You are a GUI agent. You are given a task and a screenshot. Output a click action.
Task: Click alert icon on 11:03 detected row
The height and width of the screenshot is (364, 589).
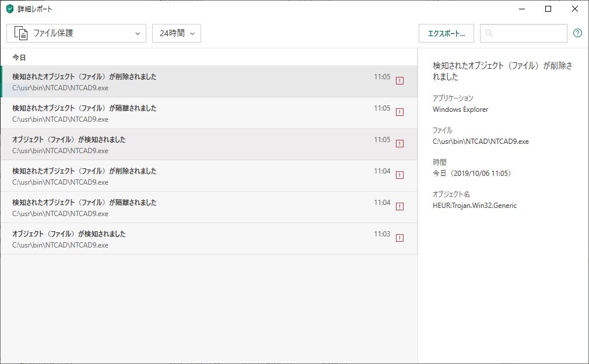tap(399, 238)
